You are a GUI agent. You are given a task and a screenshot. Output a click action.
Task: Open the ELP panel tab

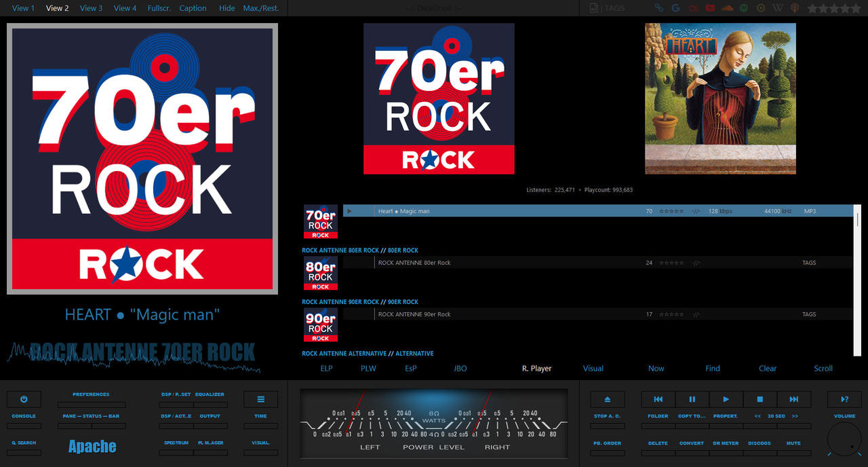pos(326,369)
